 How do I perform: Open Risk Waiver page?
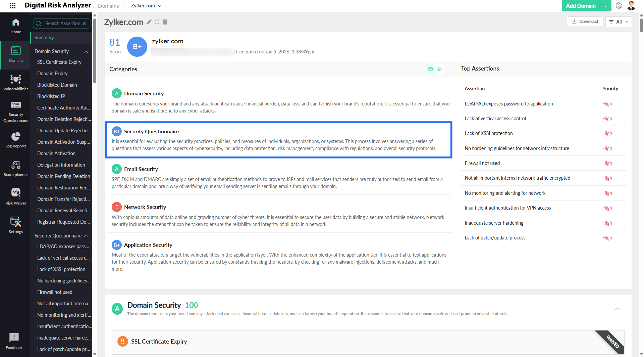16,197
